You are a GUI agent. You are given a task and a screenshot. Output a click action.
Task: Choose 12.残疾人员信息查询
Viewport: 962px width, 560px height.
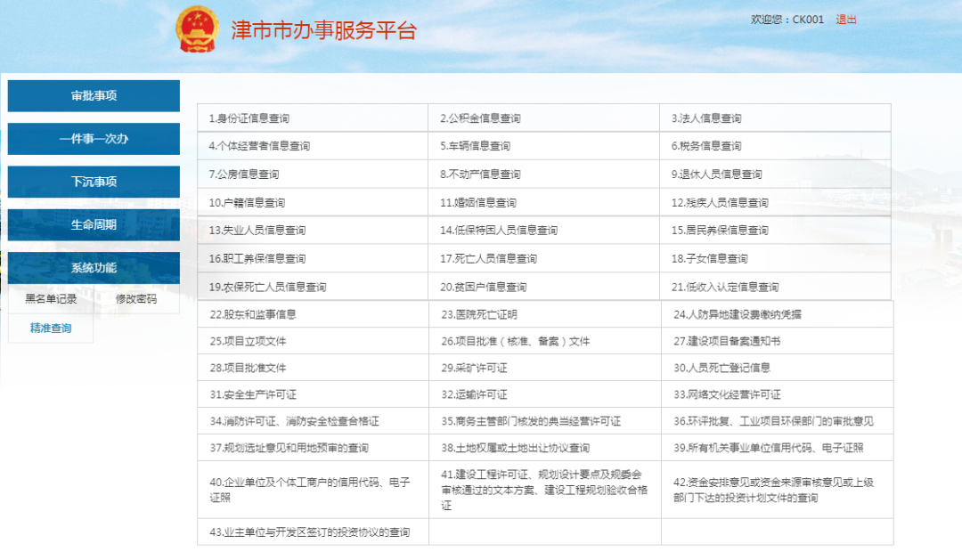[720, 202]
